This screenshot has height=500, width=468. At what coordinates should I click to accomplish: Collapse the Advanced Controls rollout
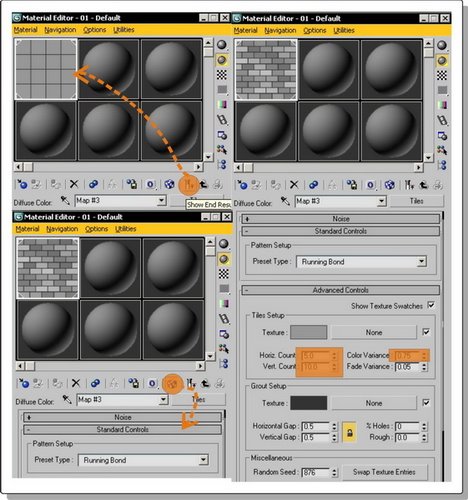(x=341, y=290)
